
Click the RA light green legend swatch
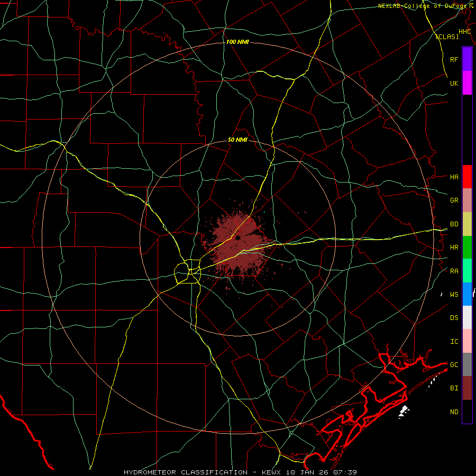click(x=467, y=271)
